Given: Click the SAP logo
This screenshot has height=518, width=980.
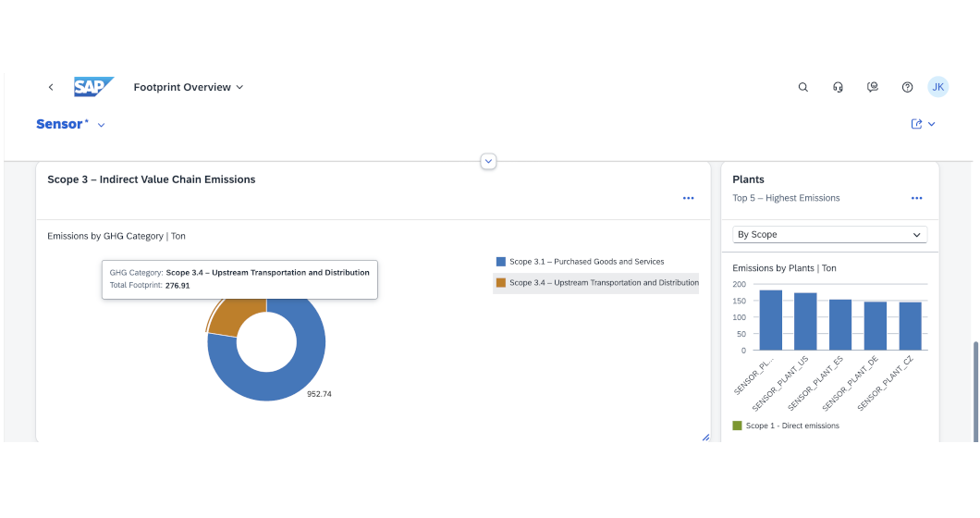Looking at the screenshot, I should point(93,87).
